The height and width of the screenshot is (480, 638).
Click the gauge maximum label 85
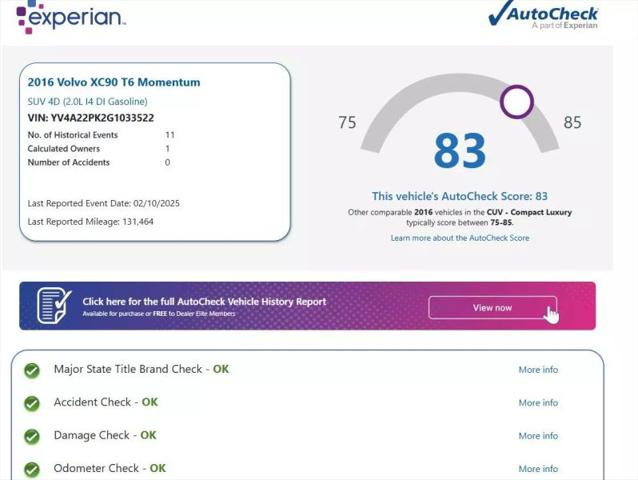coord(572,122)
